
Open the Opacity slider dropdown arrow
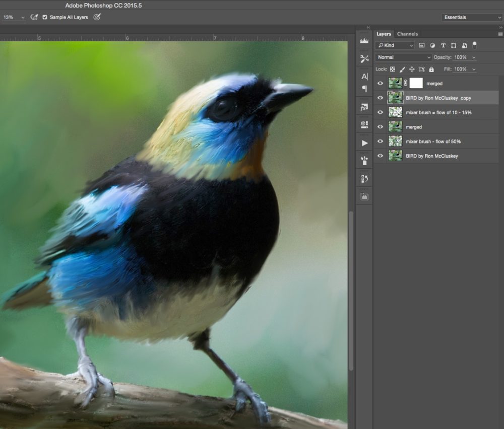[x=473, y=57]
